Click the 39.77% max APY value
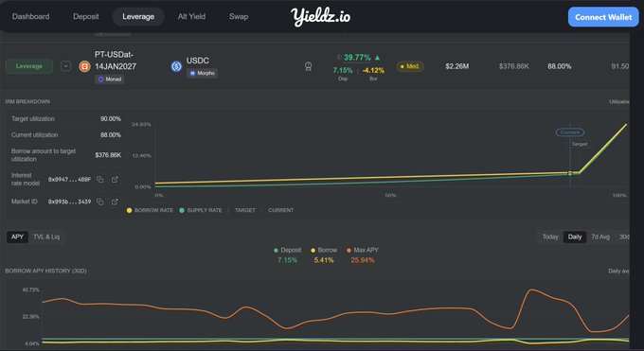Screen dimensions: 644x351 357,58
